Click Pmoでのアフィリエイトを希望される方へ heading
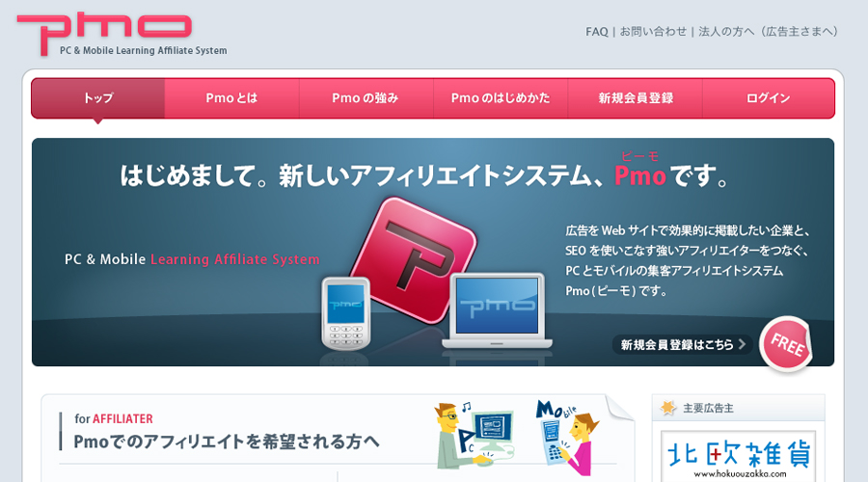868x482 pixels. (227, 442)
